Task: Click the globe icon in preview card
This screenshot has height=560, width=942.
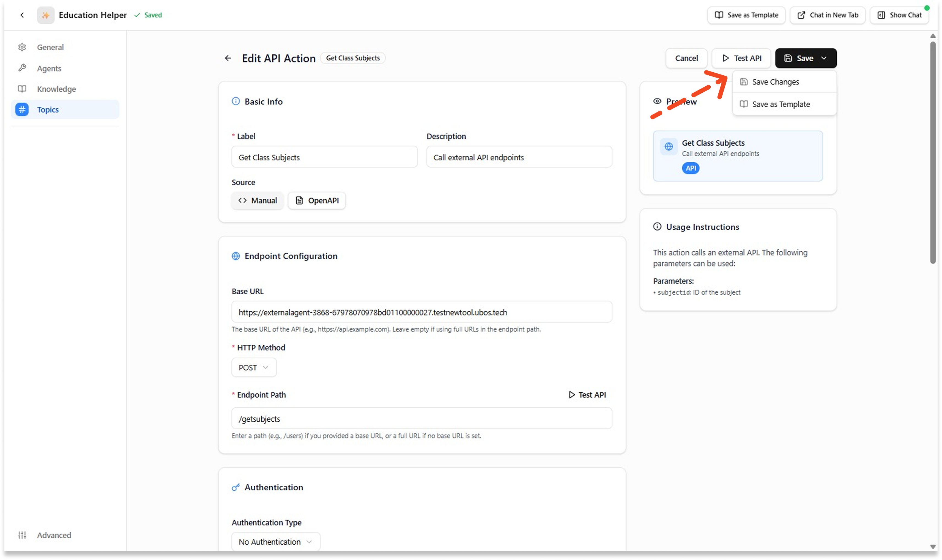Action: tap(668, 146)
